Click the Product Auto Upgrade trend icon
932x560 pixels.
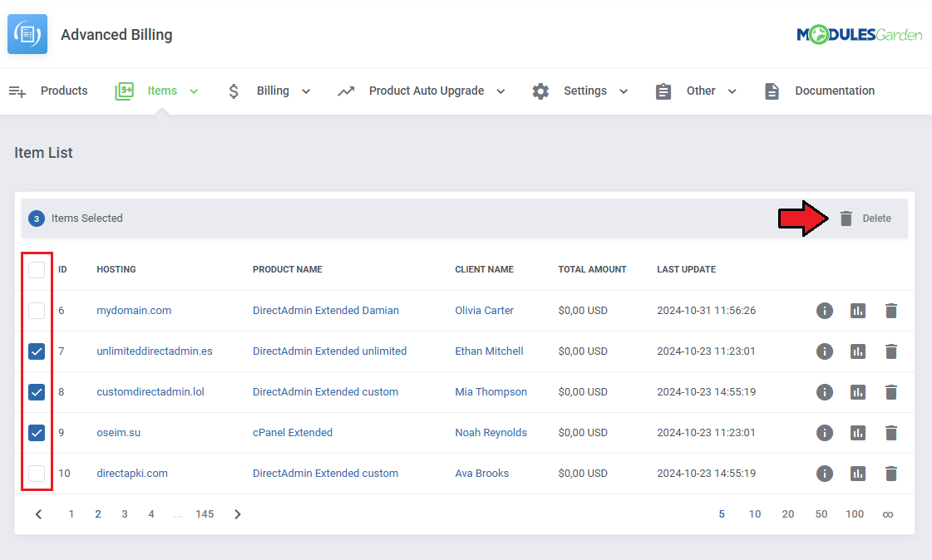tap(346, 91)
